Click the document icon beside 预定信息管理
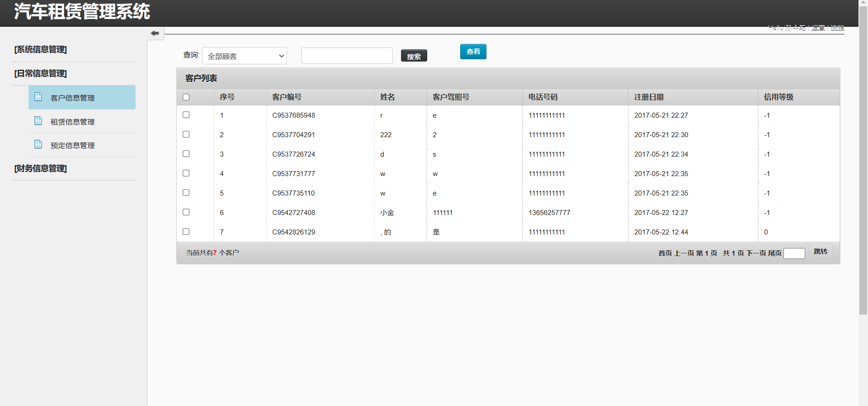The image size is (868, 406). pyautogui.click(x=38, y=144)
